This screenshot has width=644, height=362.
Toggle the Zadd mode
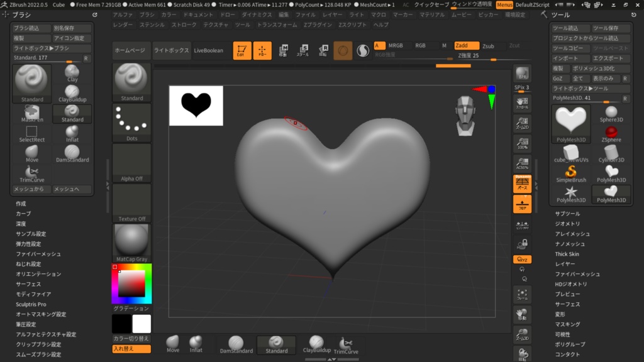(x=466, y=45)
